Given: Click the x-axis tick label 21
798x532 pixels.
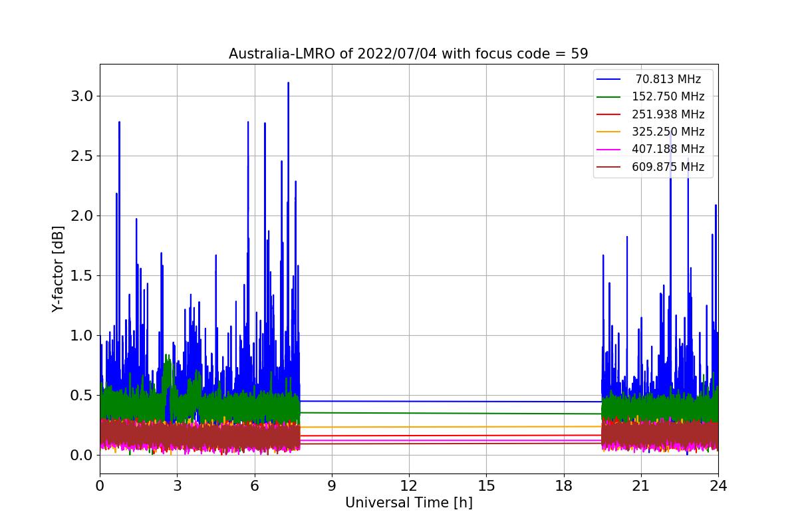Looking at the screenshot, I should [641, 486].
